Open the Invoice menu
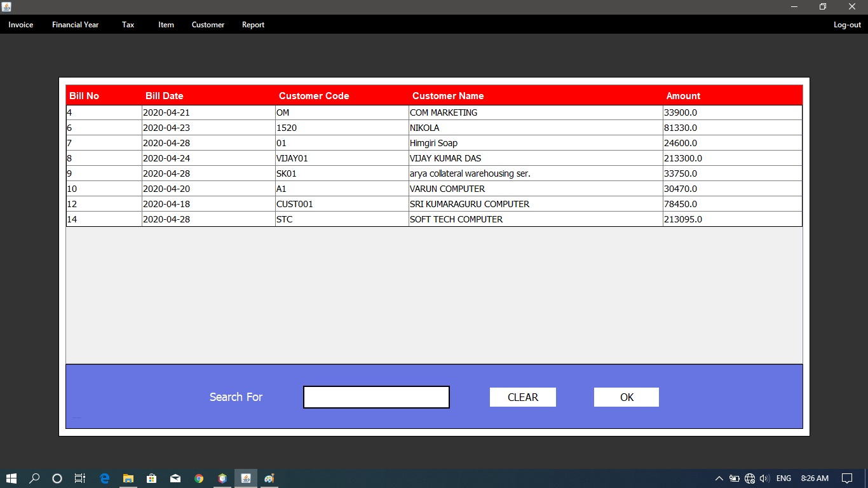The width and height of the screenshot is (868, 488). [x=20, y=25]
